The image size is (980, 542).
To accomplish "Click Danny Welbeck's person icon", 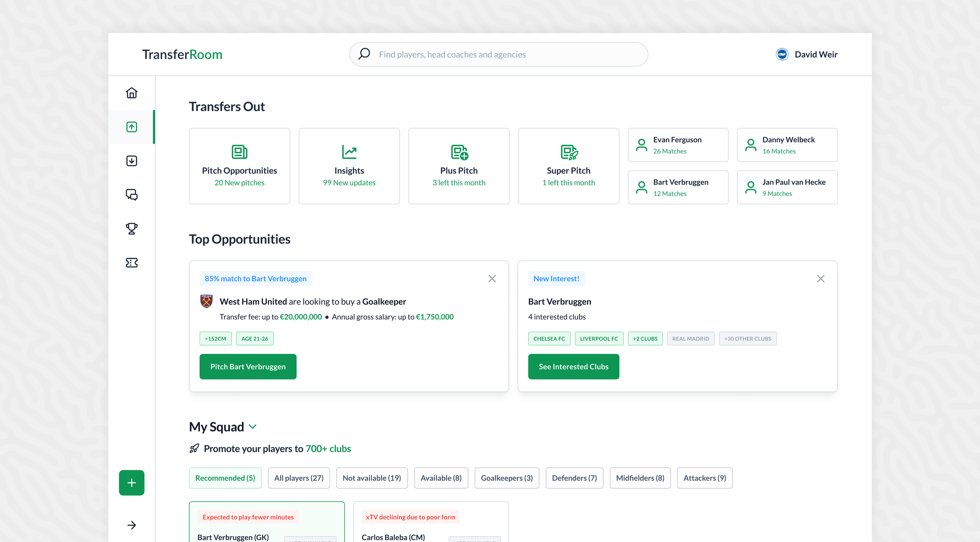I will 751,145.
